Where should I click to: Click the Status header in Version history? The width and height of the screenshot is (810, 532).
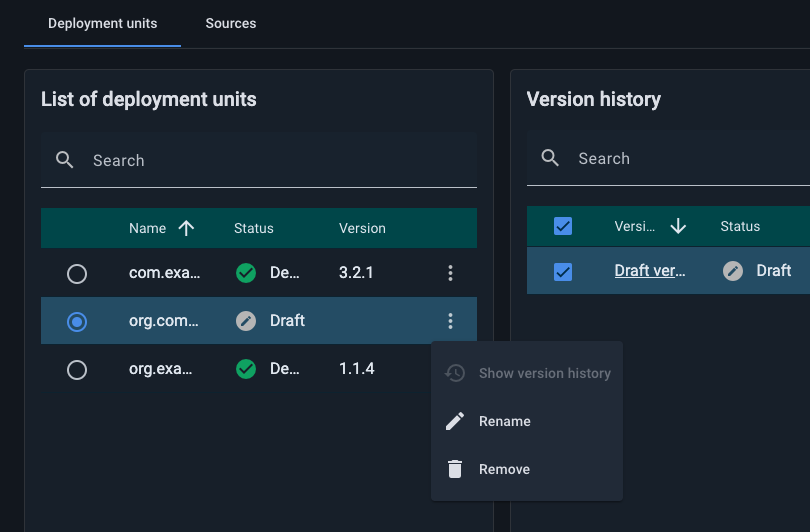(740, 226)
